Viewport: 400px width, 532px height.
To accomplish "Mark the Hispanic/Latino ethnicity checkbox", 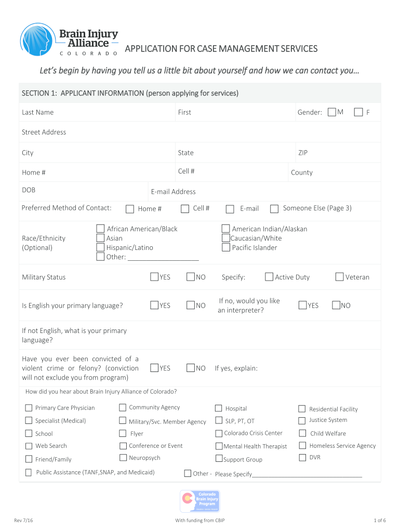I will pos(100,247).
